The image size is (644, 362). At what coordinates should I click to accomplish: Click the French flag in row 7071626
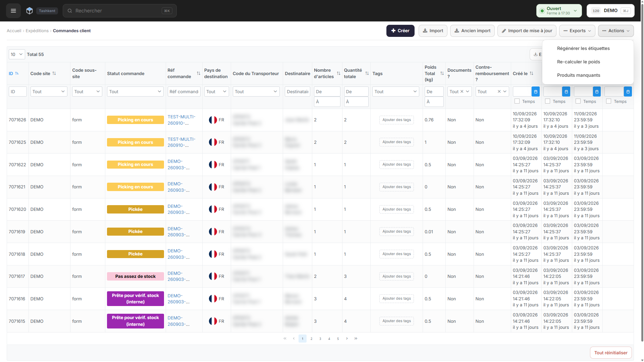click(213, 120)
